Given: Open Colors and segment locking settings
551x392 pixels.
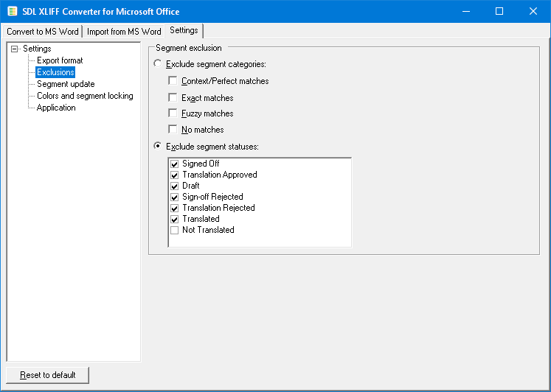Looking at the screenshot, I should pos(85,96).
